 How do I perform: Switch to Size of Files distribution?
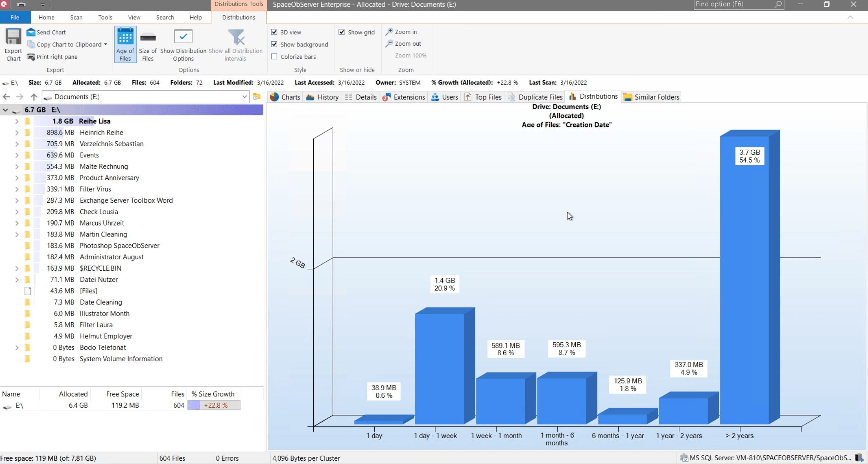point(148,44)
